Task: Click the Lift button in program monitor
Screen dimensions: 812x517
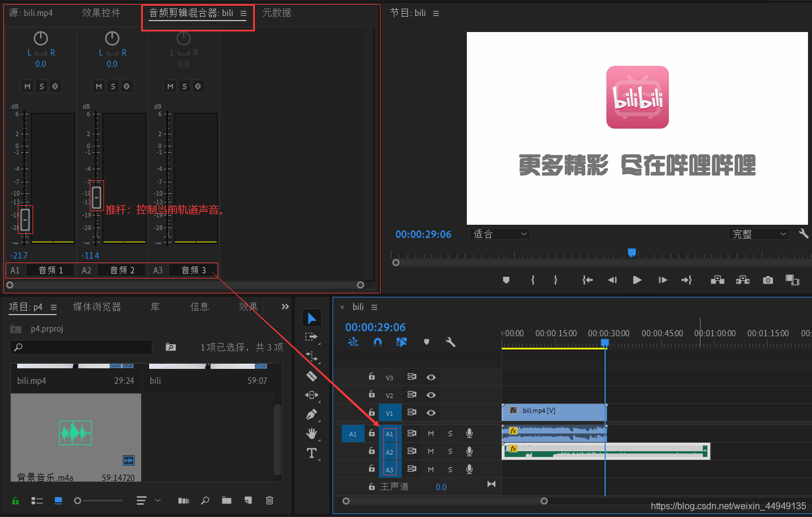Action: coord(717,280)
